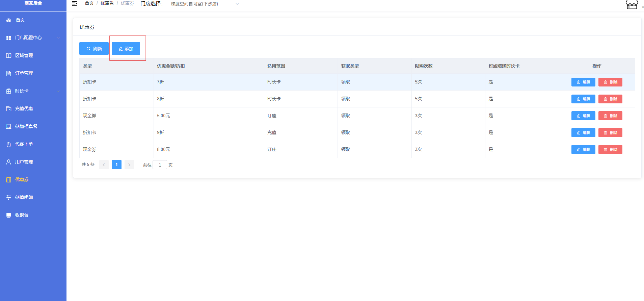Expand the 门店配置中心 submenu

33,38
